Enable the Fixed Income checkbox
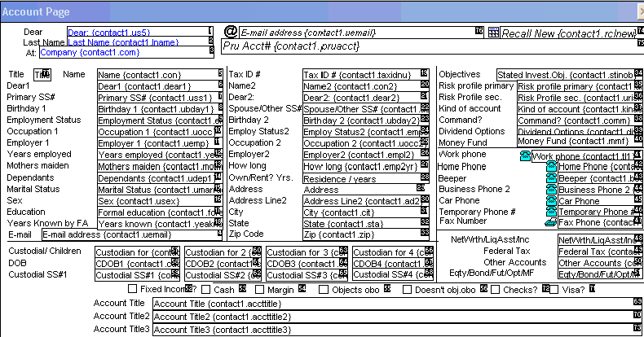The image size is (644, 337). click(133, 289)
